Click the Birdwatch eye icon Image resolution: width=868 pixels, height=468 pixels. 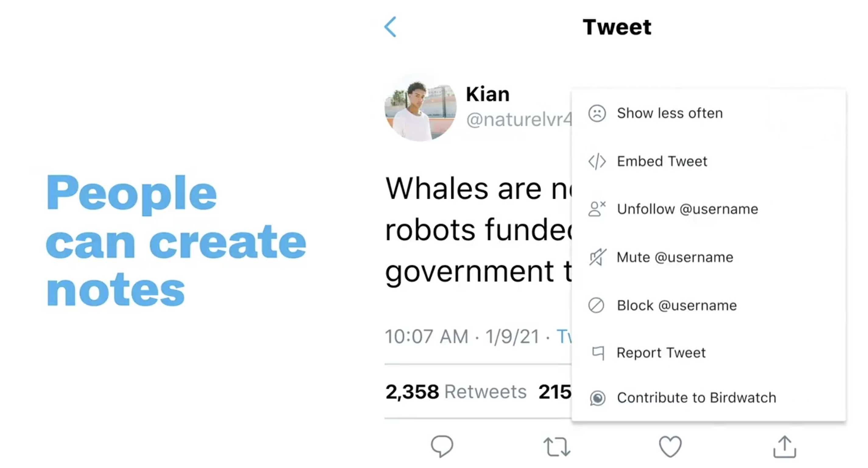click(x=597, y=398)
